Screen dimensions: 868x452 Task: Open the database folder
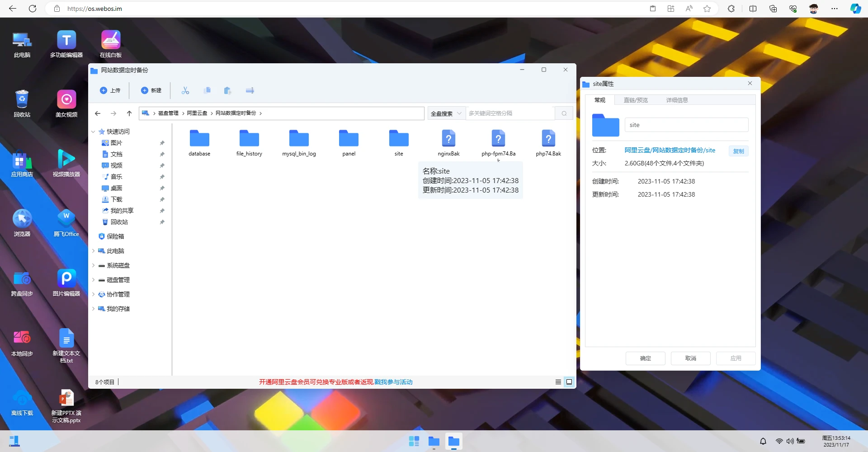pos(199,139)
